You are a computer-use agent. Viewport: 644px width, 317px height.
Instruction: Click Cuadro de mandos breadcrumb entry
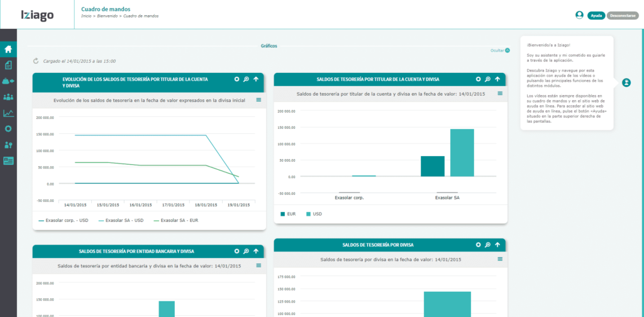click(140, 16)
